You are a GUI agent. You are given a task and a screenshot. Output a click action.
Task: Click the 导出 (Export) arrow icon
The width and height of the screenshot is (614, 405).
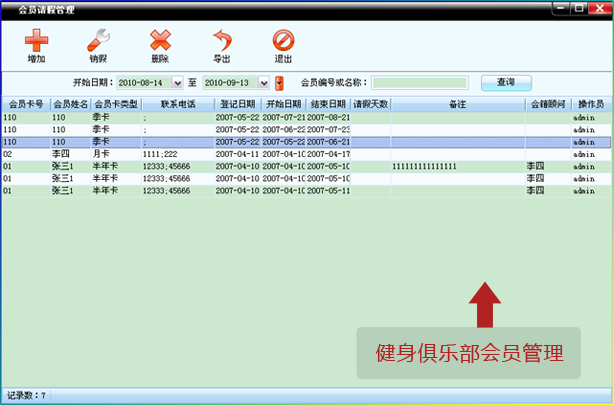222,40
